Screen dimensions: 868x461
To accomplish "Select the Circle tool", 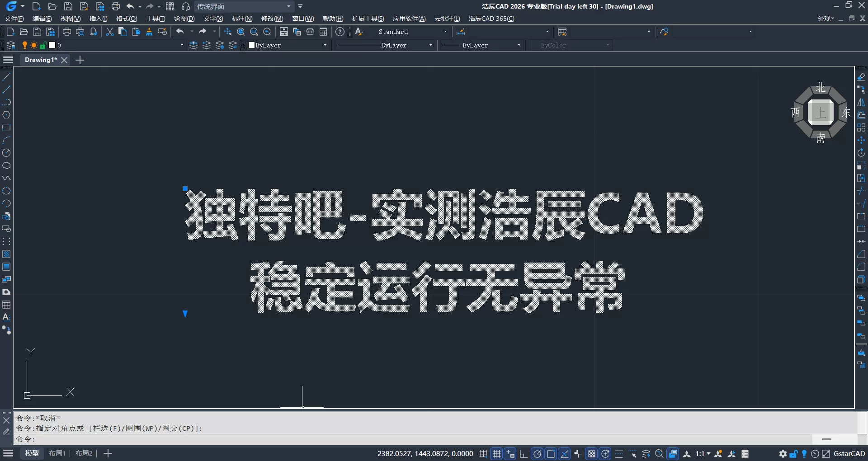I will click(x=6, y=153).
